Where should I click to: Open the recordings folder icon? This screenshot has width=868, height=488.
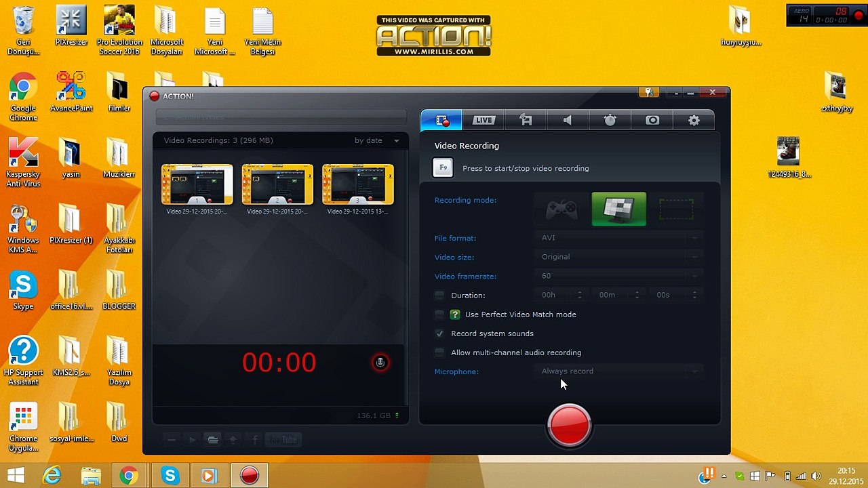tap(213, 440)
